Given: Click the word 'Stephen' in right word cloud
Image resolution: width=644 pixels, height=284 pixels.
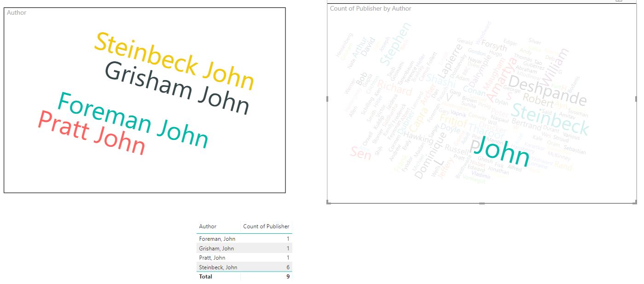Looking at the screenshot, I should 395,43.
